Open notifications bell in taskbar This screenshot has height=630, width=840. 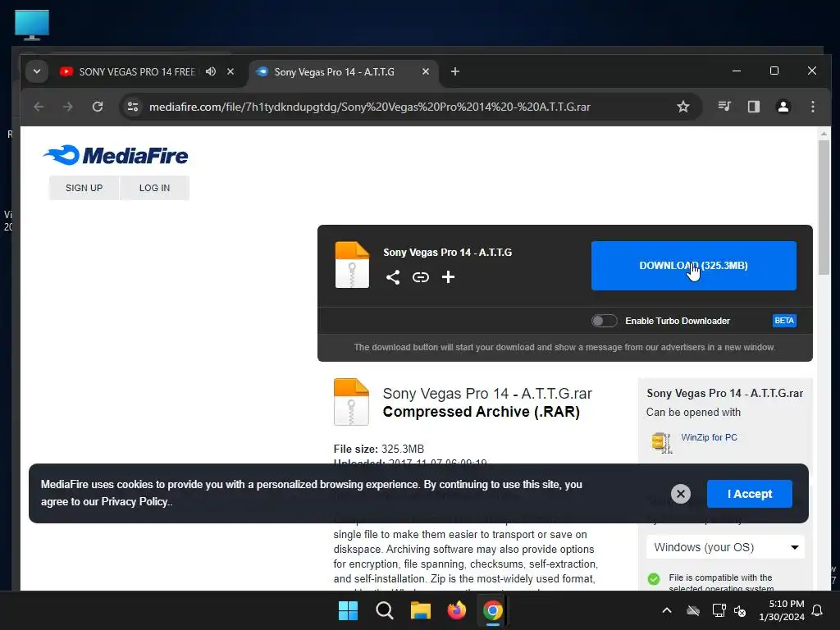[818, 610]
